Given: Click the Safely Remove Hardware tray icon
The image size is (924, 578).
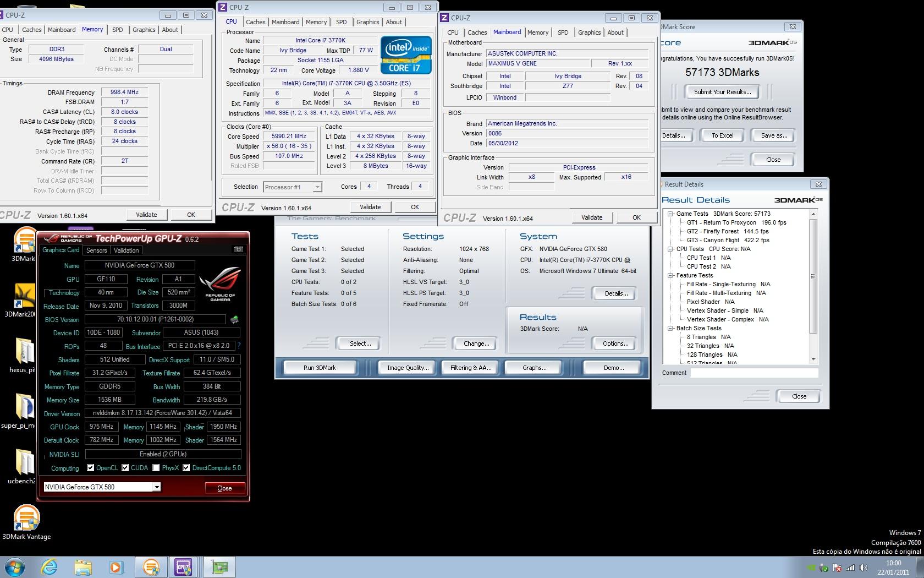Looking at the screenshot, I should point(824,568).
